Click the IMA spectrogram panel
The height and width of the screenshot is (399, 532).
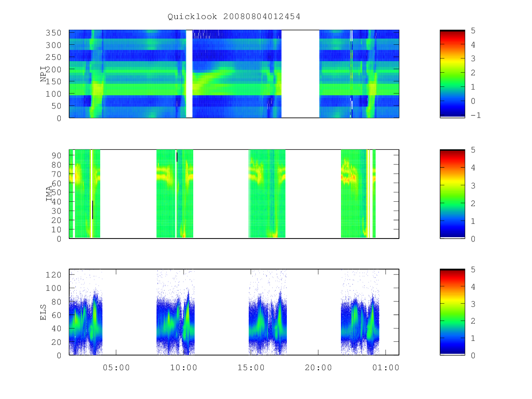(x=234, y=194)
